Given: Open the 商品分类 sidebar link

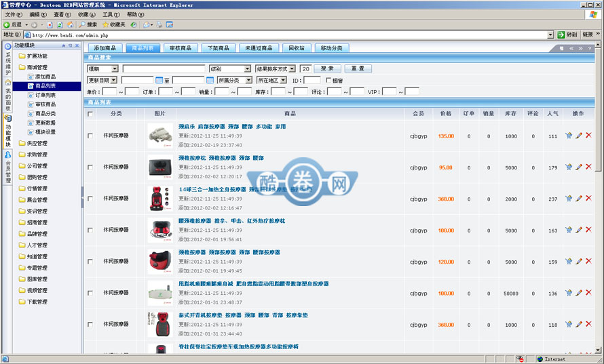Looking at the screenshot, I should pyautogui.click(x=45, y=113).
